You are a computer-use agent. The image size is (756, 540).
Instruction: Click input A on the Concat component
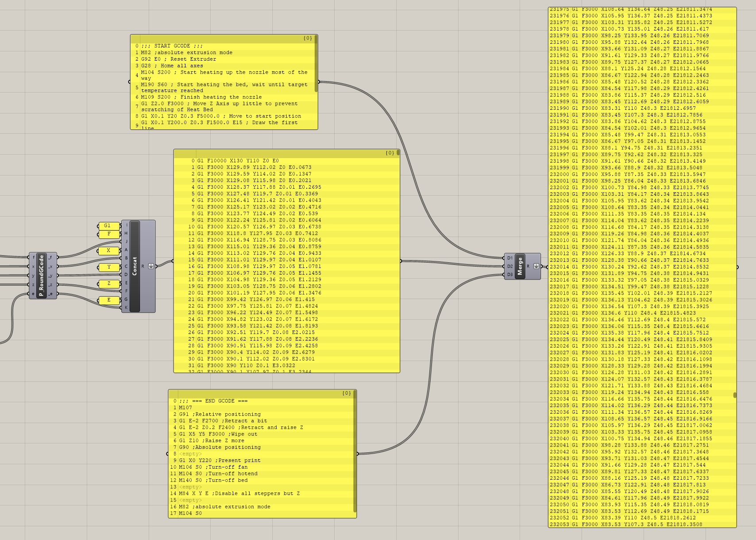point(126,250)
